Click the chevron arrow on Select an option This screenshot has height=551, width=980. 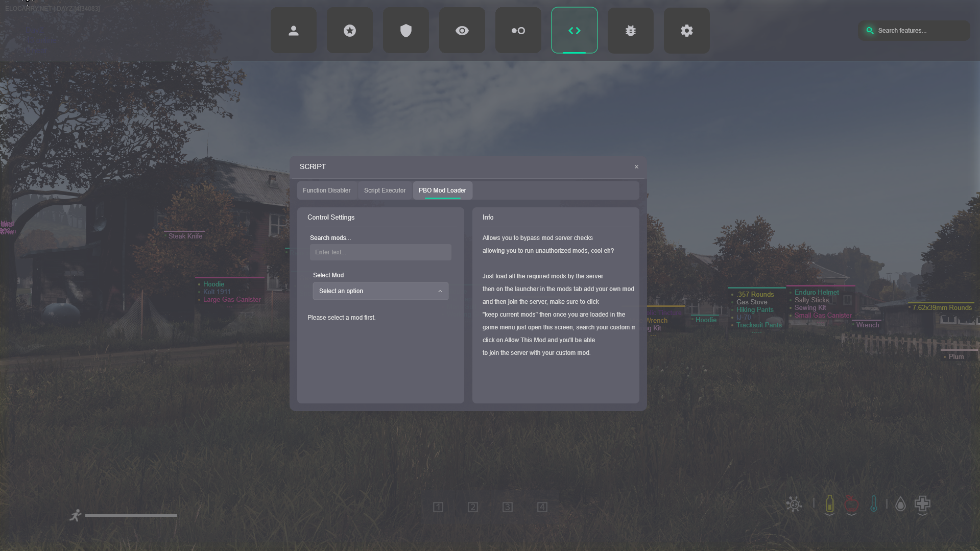coord(440,291)
